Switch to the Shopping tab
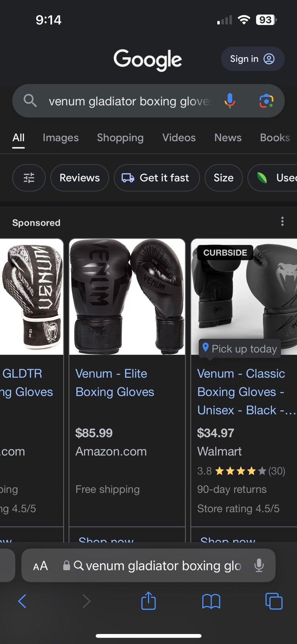 [x=120, y=138]
